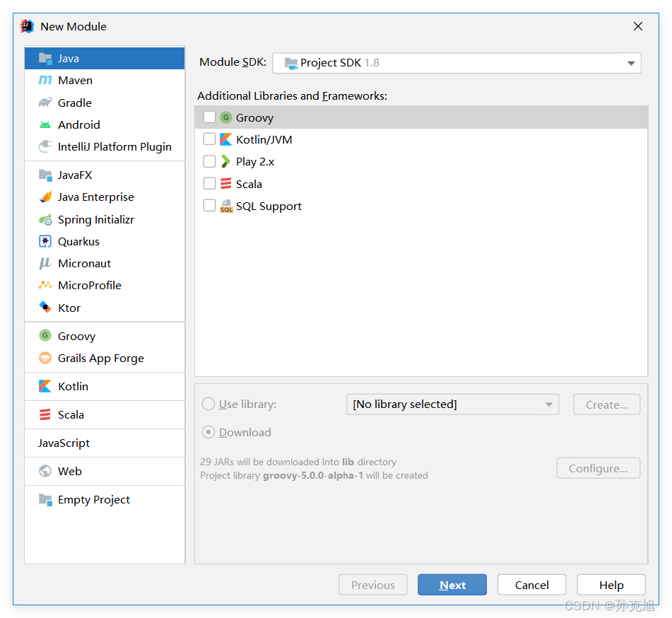Click the Create... button

coord(607,404)
